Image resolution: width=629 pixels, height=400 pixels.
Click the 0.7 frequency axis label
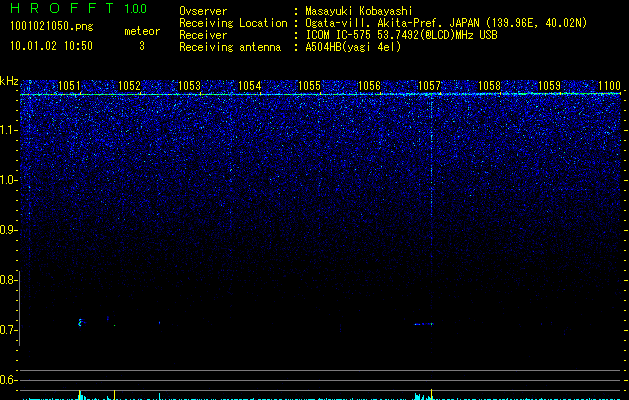pyautogui.click(x=8, y=330)
